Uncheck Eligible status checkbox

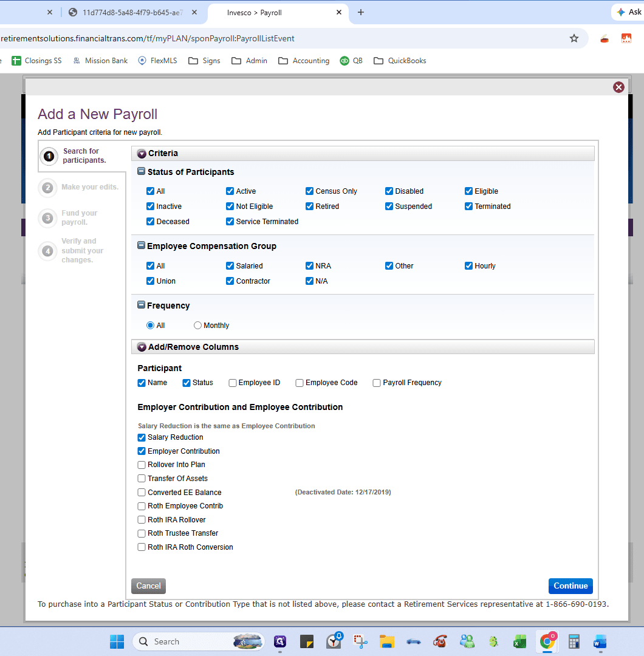468,191
